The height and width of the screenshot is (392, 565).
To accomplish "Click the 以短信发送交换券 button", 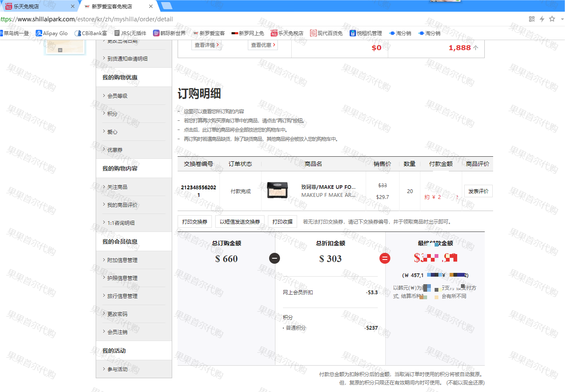I will pyautogui.click(x=240, y=221).
